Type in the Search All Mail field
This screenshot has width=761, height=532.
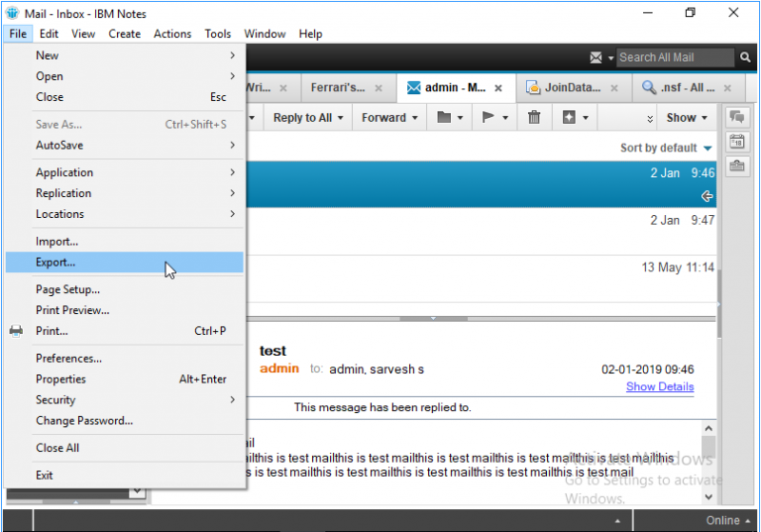[x=674, y=57]
